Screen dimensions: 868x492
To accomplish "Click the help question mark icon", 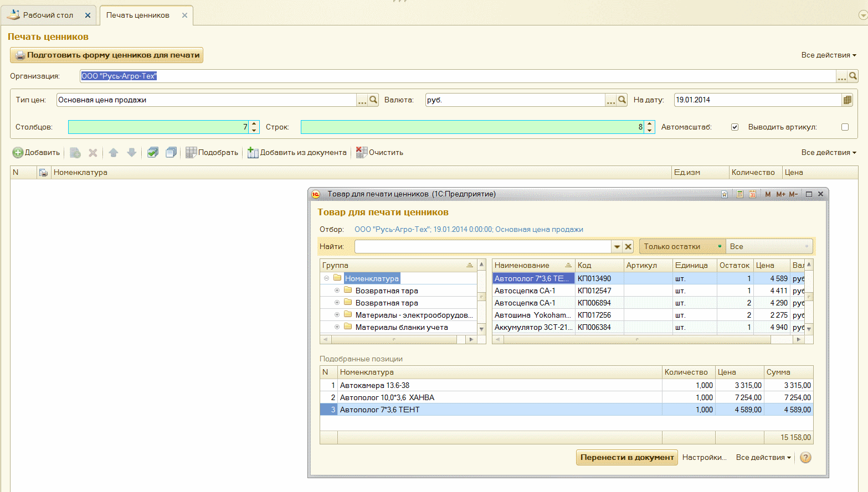I will [x=806, y=458].
